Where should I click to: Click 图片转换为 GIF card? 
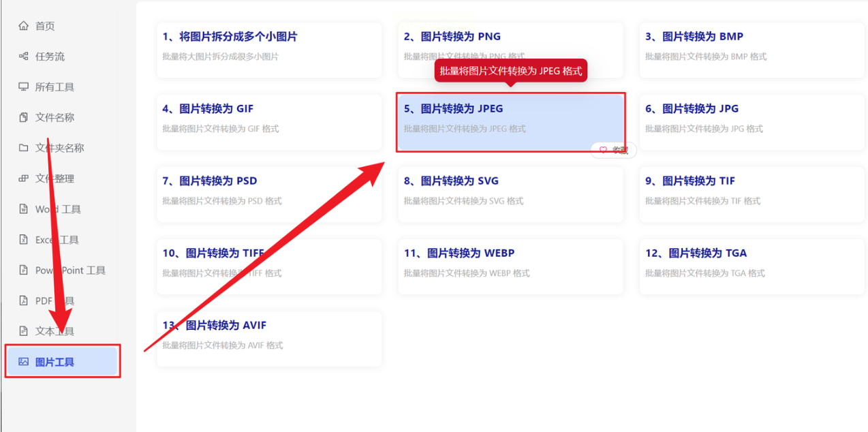[x=269, y=122]
